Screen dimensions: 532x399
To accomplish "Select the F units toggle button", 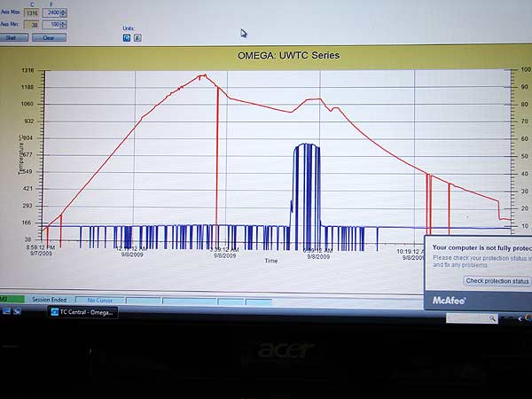I will tap(137, 37).
